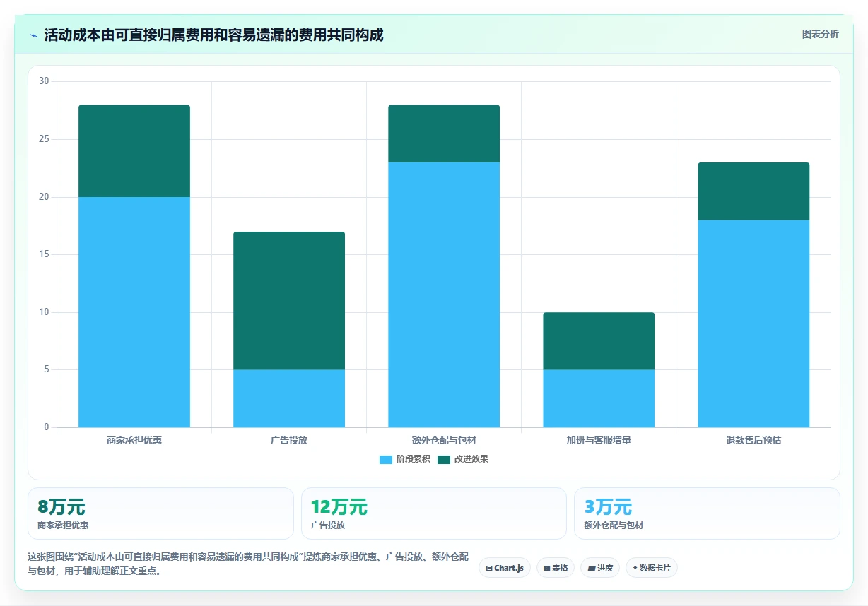Click the y-axis value 20
The image size is (868, 606).
[44, 197]
